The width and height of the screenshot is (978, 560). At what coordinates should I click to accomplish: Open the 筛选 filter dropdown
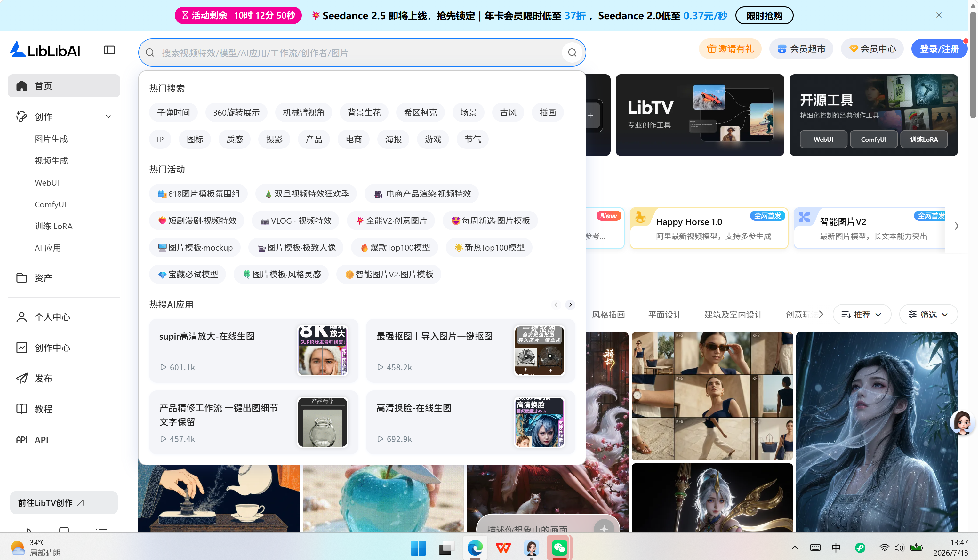coord(928,314)
